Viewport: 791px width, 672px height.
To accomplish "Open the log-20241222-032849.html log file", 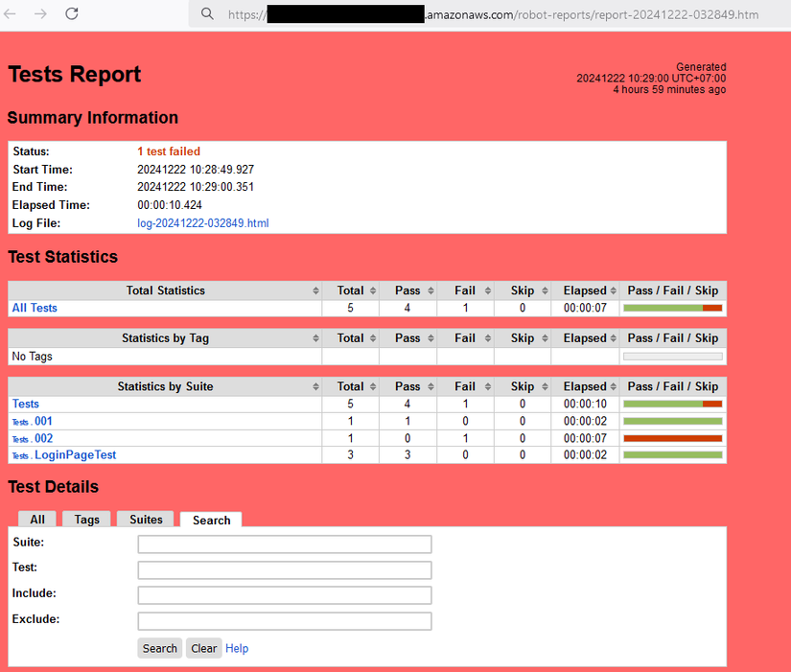I will [x=203, y=223].
